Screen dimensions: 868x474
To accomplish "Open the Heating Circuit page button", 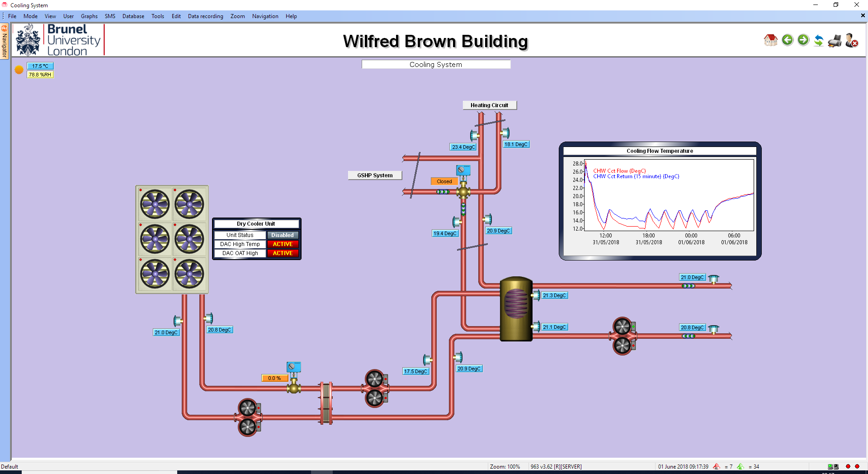I will 489,105.
